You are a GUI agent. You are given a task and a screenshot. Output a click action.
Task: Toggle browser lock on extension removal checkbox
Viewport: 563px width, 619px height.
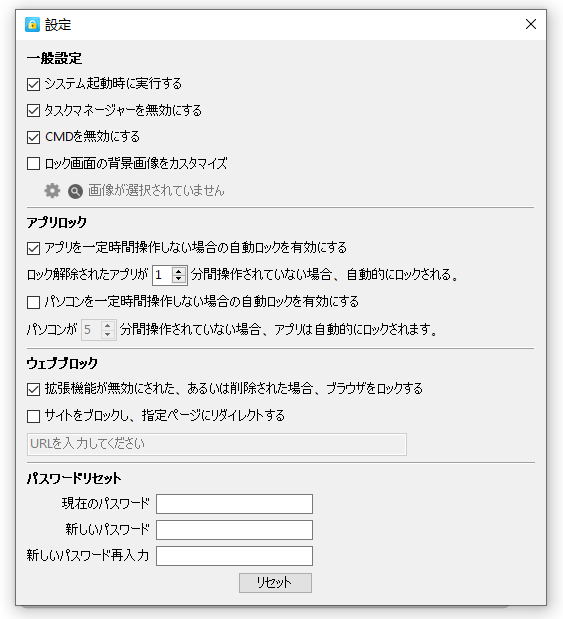(34, 389)
